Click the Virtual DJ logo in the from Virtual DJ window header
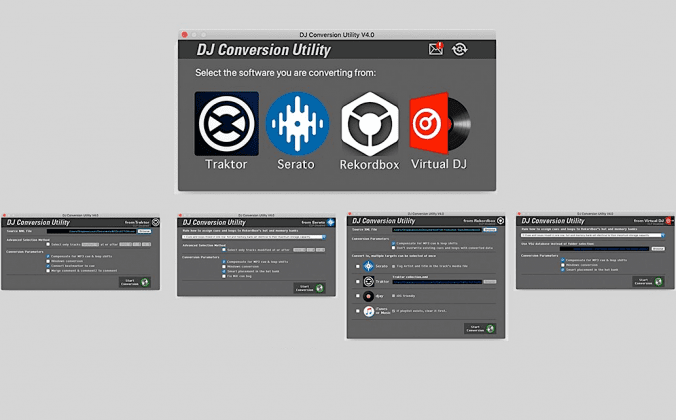Screen dimensions: 676x420 click(668, 221)
